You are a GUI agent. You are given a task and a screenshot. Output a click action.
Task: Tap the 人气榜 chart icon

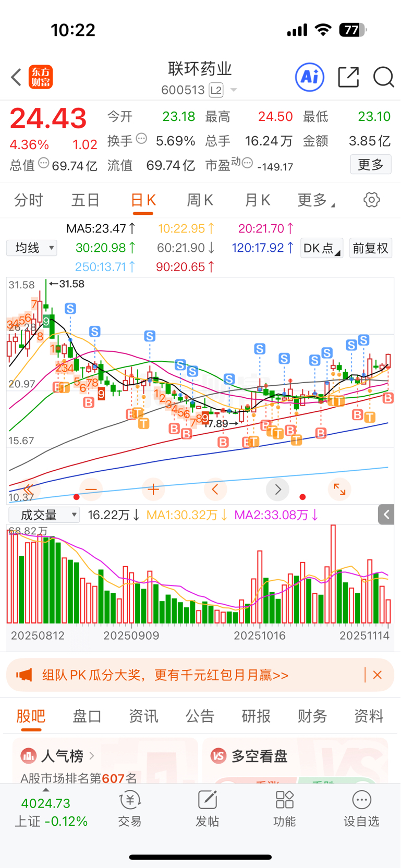coord(28,755)
